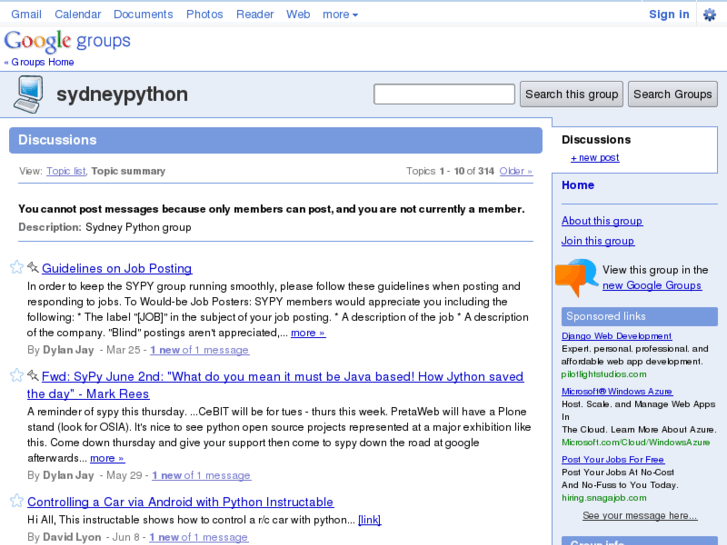Open Gmail from the top bar
Image resolution: width=727 pixels, height=545 pixels.
coord(26,14)
